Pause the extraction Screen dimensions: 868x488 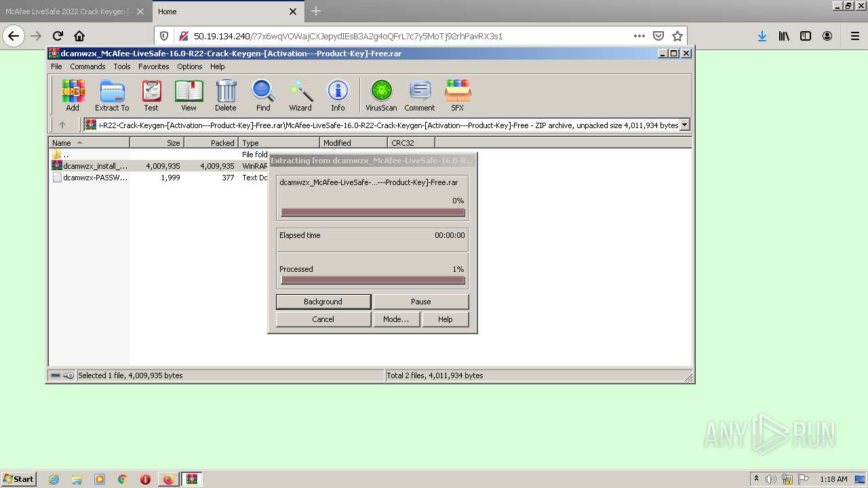(x=420, y=302)
